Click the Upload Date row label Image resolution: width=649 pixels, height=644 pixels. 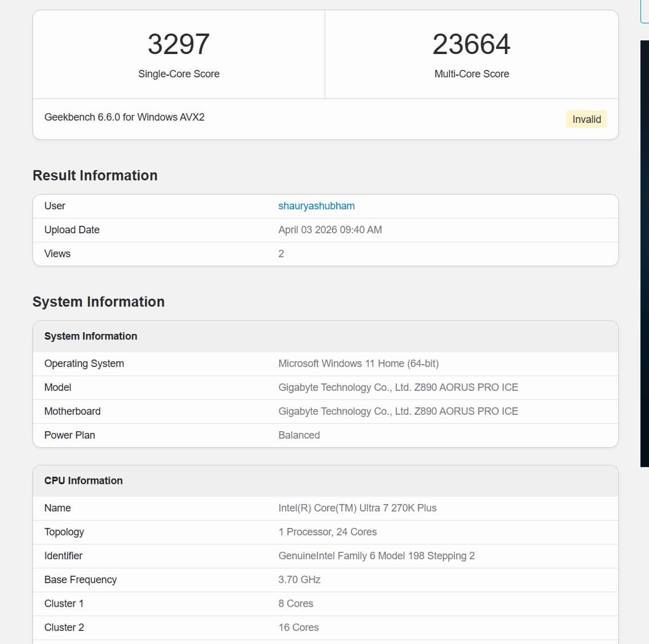[72, 230]
